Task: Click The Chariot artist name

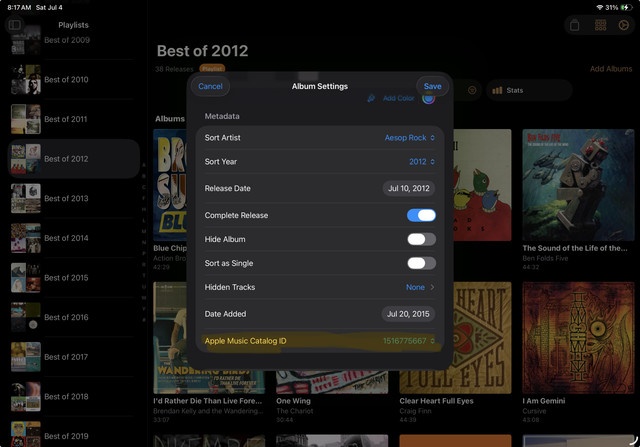Action: [x=294, y=411]
